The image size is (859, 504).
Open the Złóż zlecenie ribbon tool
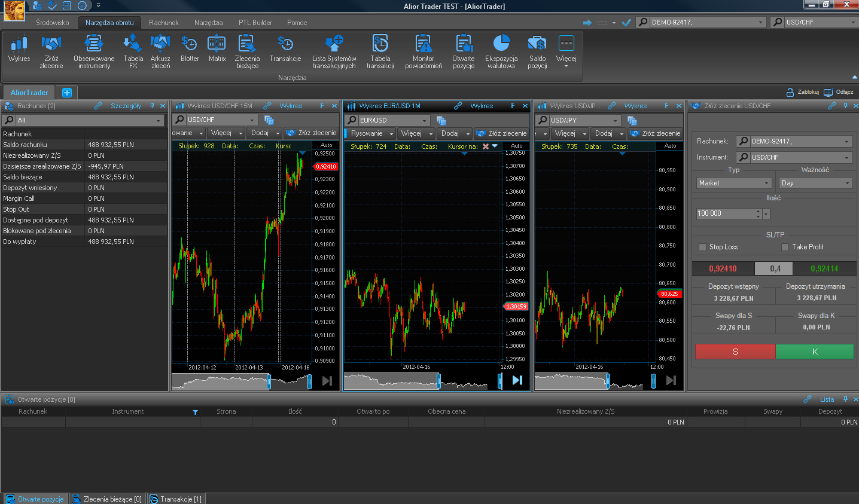coord(51,52)
